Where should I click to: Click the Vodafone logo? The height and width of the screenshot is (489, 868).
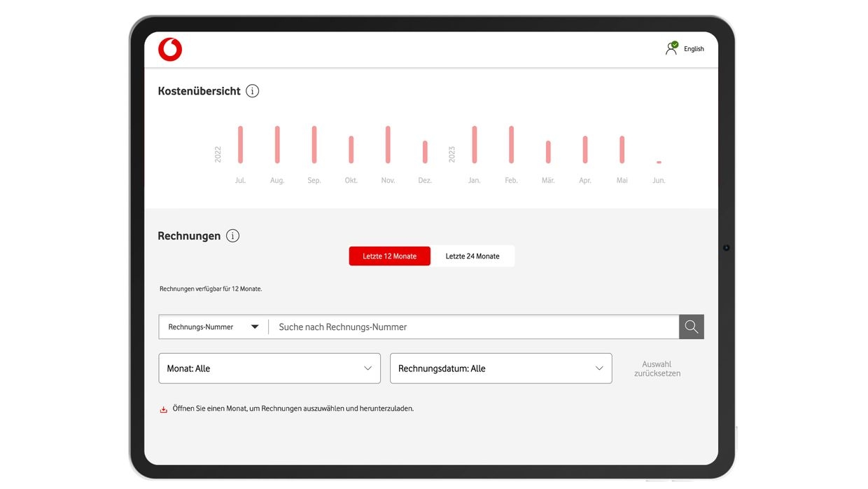pos(170,50)
